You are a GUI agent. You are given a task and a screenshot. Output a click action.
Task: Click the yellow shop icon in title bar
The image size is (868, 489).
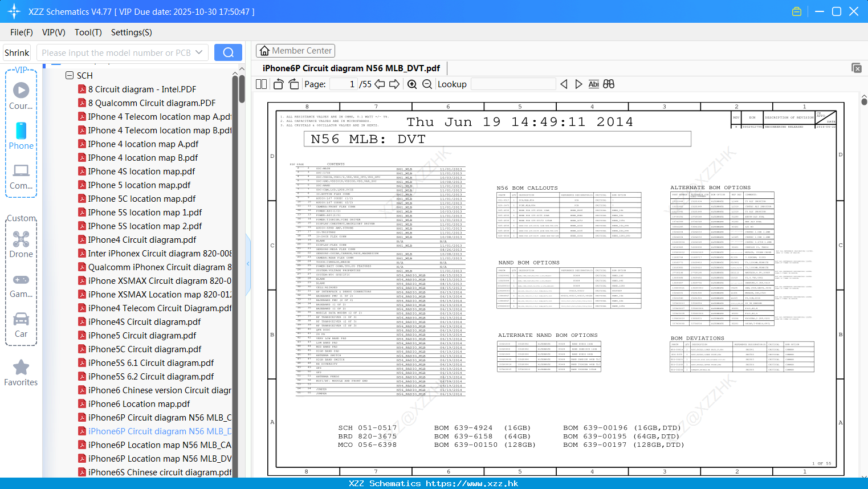click(x=797, y=11)
